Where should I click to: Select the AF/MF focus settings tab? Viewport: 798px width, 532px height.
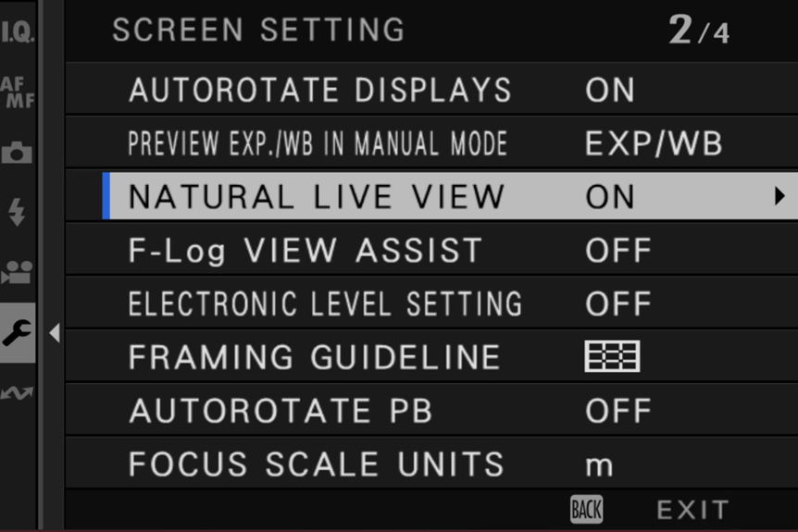pyautogui.click(x=18, y=92)
